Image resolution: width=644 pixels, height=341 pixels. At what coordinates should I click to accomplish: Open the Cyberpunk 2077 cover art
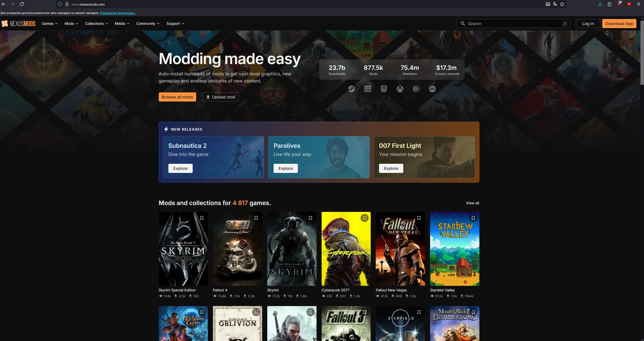[346, 249]
